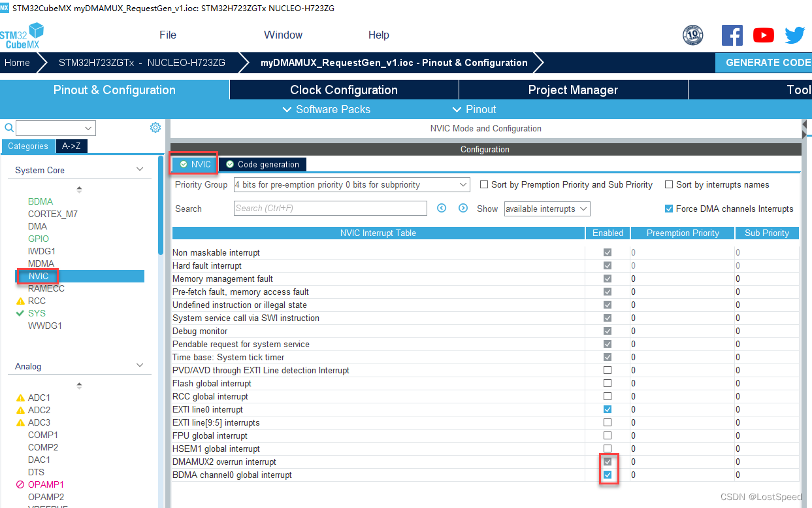Open the sidebar settings gear icon

point(155,127)
